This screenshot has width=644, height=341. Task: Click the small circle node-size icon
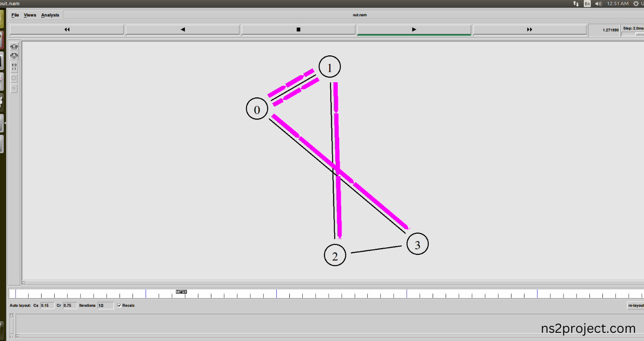[14, 88]
